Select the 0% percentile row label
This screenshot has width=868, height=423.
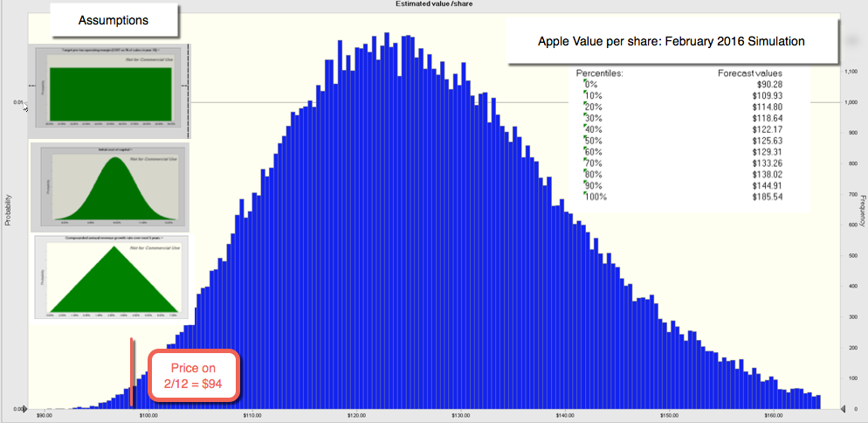[593, 84]
